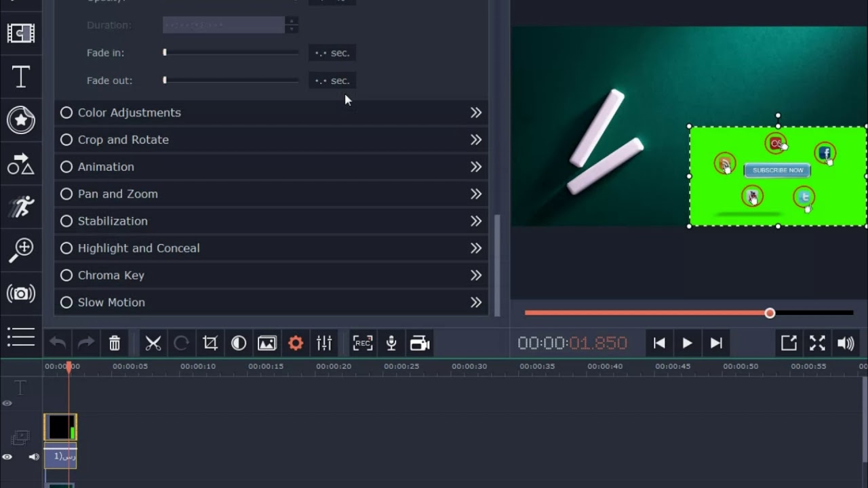This screenshot has height=488, width=868.
Task: Click the Duration stepper arrows
Action: pos(292,25)
